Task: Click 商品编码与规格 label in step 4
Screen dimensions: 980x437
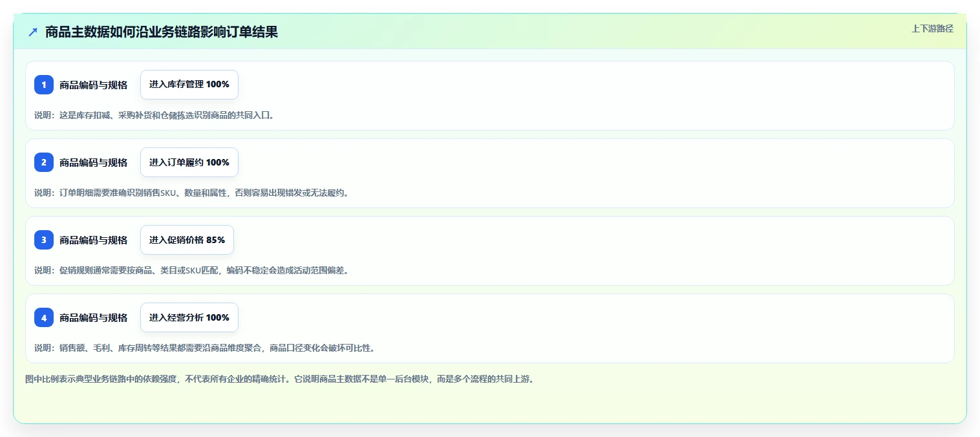Action: [94, 317]
